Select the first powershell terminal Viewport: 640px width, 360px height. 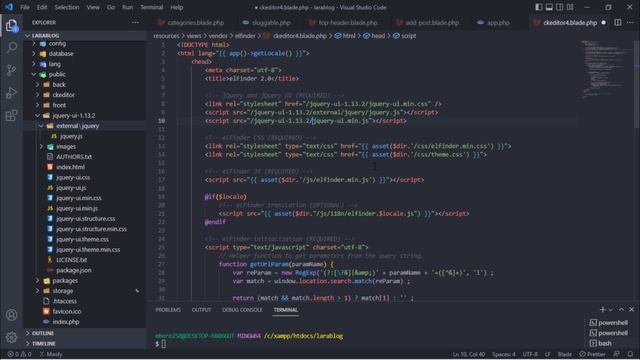point(609,322)
